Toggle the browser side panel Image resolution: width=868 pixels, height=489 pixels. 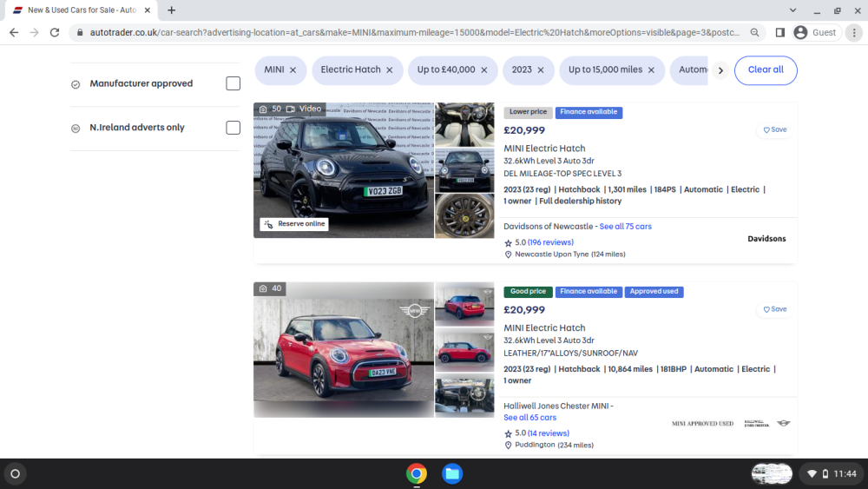[780, 33]
